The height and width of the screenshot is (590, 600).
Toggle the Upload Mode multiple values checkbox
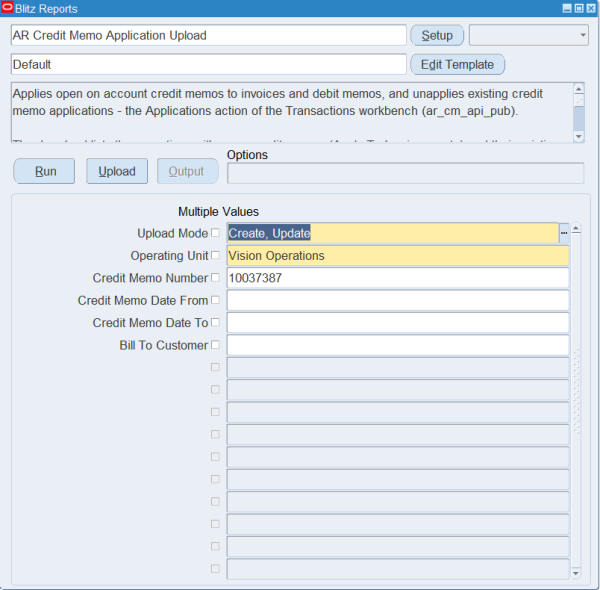[x=215, y=233]
